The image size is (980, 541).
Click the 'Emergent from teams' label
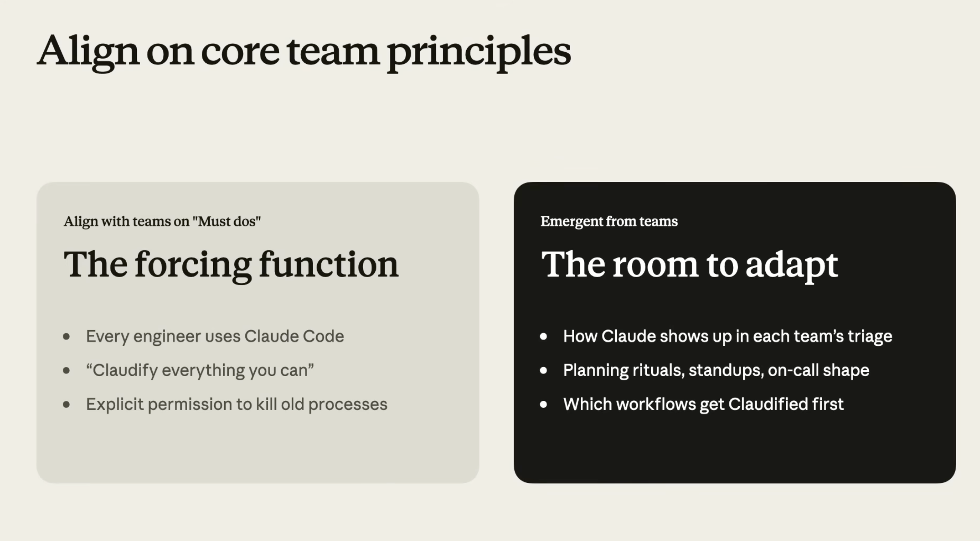(x=609, y=222)
